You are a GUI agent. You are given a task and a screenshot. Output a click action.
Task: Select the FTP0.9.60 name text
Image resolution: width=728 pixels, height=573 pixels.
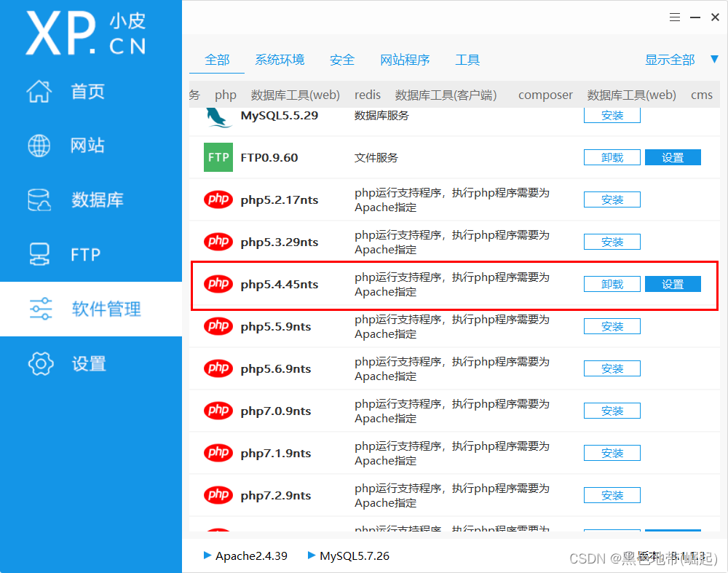(x=269, y=158)
